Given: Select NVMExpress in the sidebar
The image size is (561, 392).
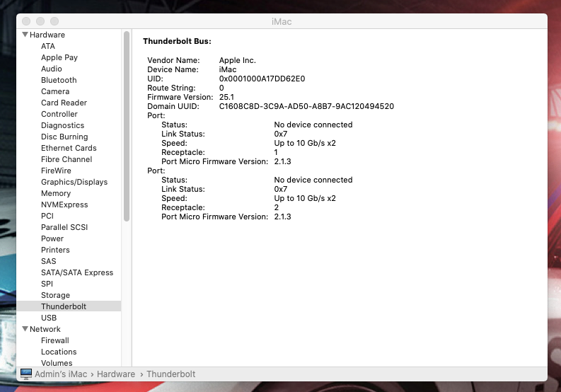Looking at the screenshot, I should point(64,204).
